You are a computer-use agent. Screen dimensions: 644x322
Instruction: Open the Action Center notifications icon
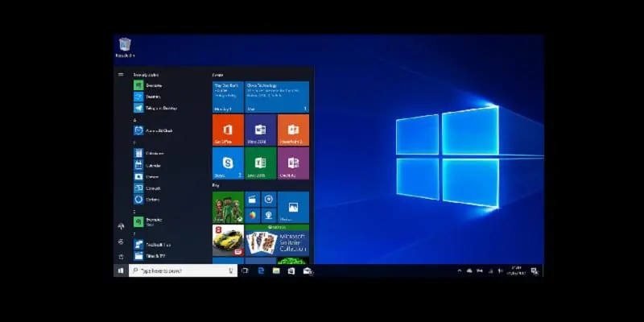pyautogui.click(x=535, y=271)
